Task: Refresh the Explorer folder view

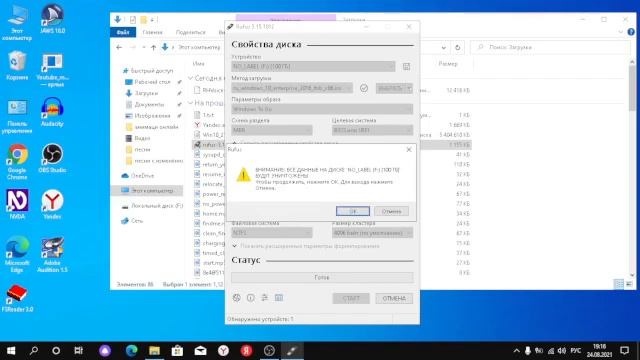Action: pos(458,47)
